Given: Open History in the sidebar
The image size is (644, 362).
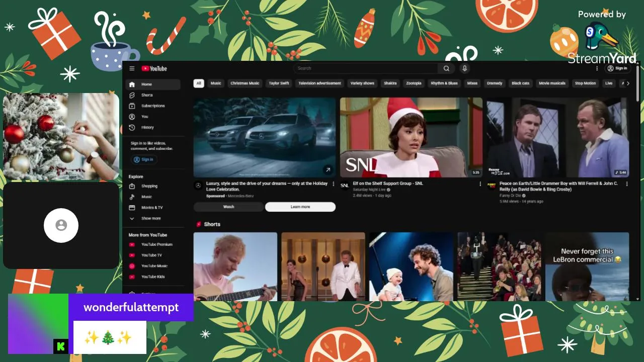Looking at the screenshot, I should [153, 127].
